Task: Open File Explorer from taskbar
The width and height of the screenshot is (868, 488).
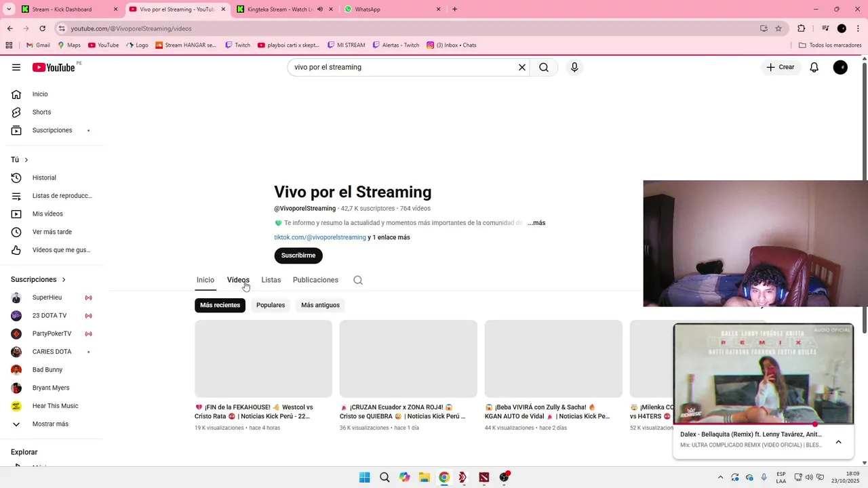Action: pos(424,477)
